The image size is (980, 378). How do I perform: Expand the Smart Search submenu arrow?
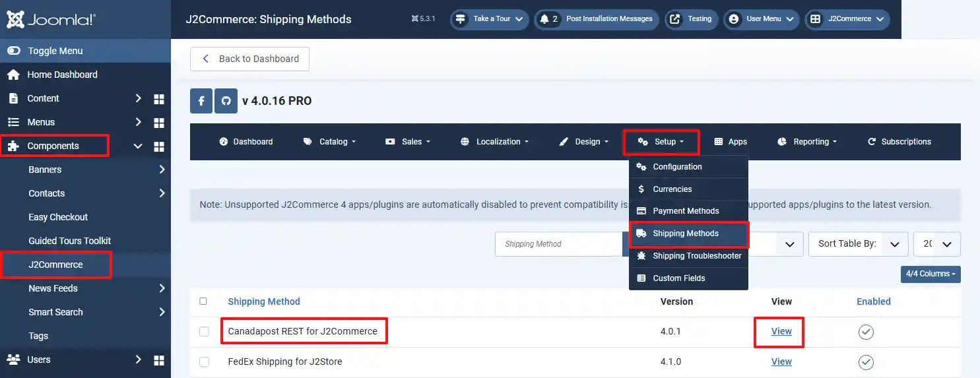coord(162,312)
